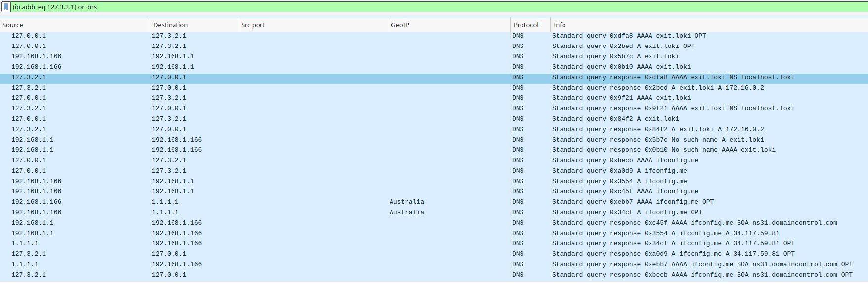
Task: Sort by the Destination column header
Action: click(x=194, y=25)
